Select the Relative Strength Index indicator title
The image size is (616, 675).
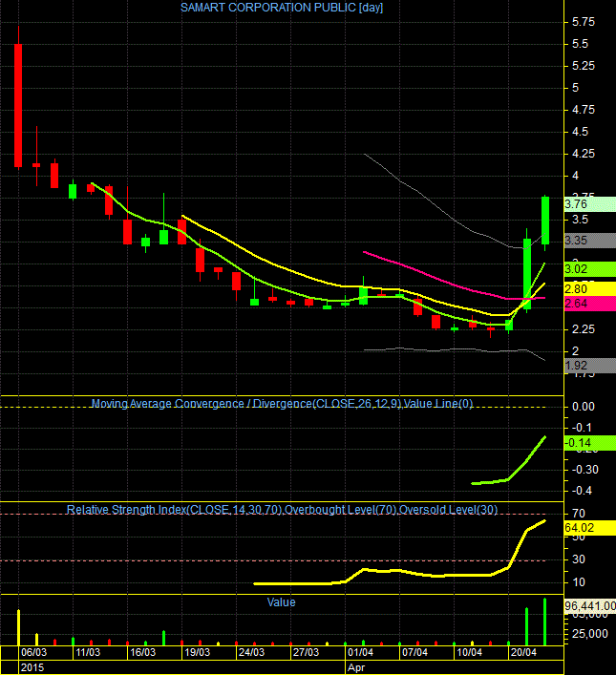pyautogui.click(x=282, y=510)
